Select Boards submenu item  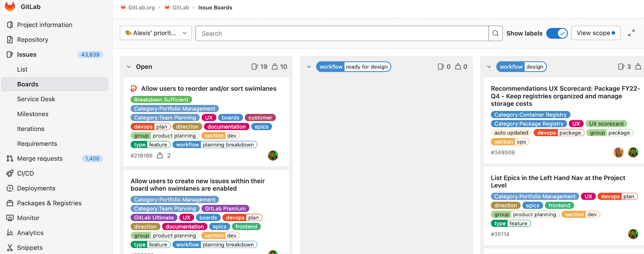(55, 84)
